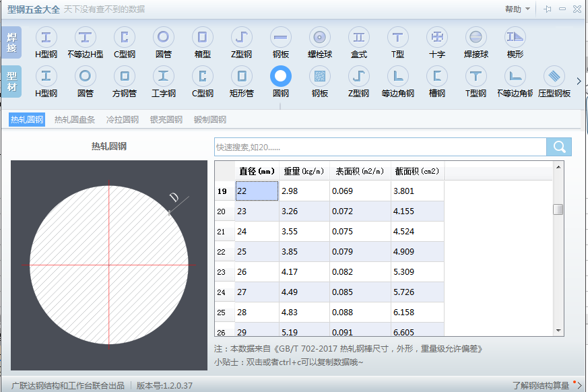Click the table vertical scrollbar thumb

558,209
